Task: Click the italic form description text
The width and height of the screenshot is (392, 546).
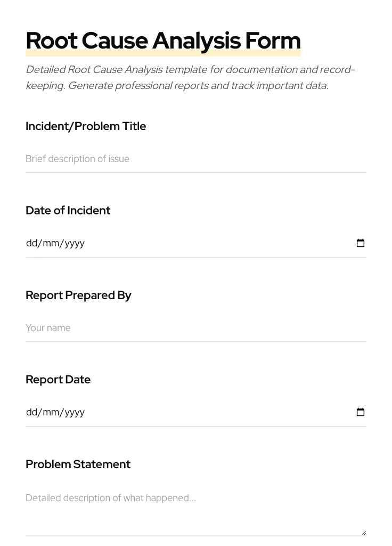Action: pyautogui.click(x=190, y=77)
